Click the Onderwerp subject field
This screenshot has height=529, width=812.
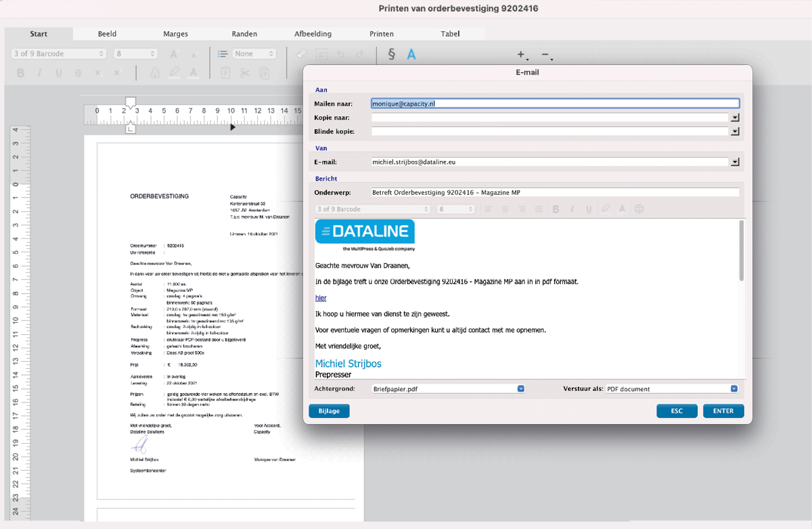point(555,193)
